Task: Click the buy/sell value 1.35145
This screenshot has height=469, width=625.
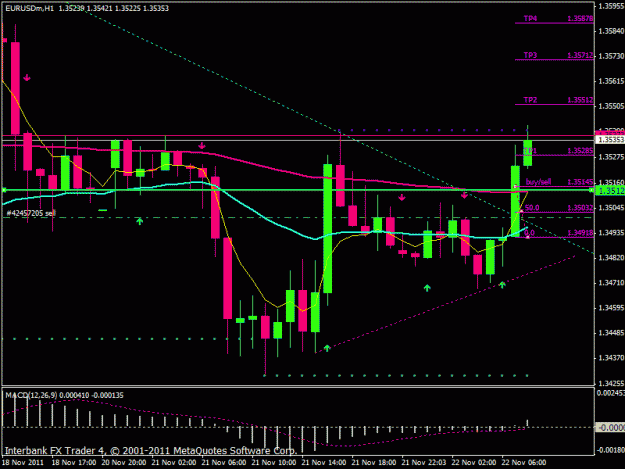Action: (580, 182)
